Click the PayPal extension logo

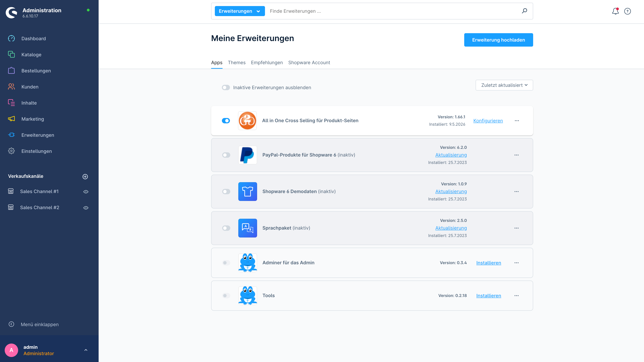click(x=248, y=155)
